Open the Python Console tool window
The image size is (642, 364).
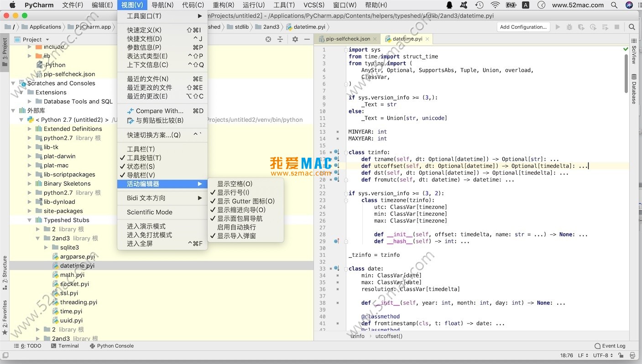[x=111, y=346]
